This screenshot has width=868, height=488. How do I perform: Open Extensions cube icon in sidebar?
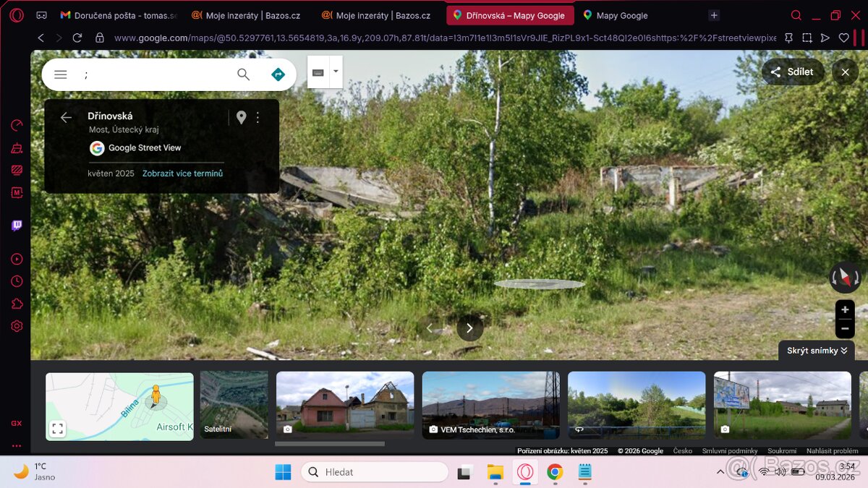pyautogui.click(x=17, y=304)
